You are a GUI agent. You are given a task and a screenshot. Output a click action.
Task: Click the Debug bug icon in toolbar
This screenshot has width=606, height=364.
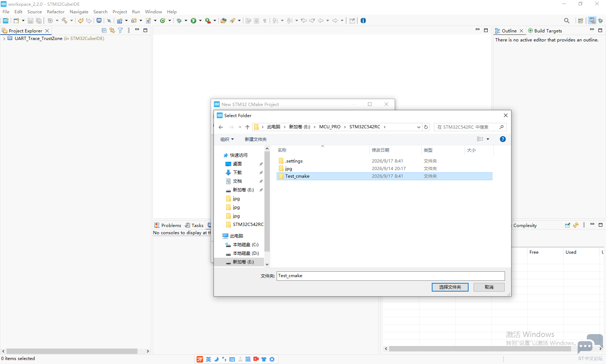179,21
